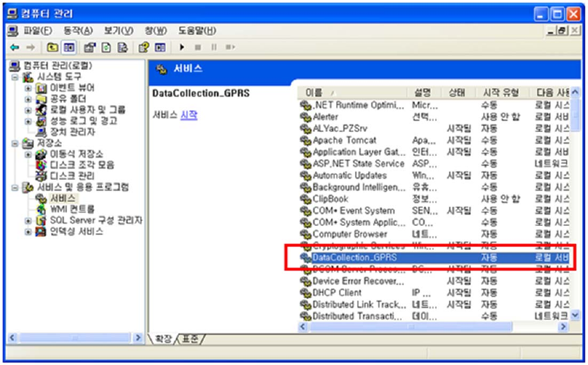The image size is (588, 365).
Task: Switch to the 표준 tab
Action: [x=190, y=339]
